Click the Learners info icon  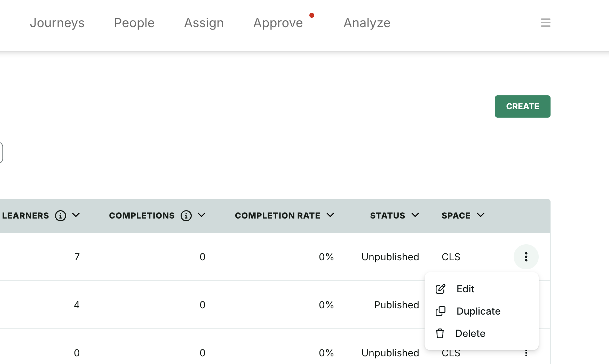[61, 216]
